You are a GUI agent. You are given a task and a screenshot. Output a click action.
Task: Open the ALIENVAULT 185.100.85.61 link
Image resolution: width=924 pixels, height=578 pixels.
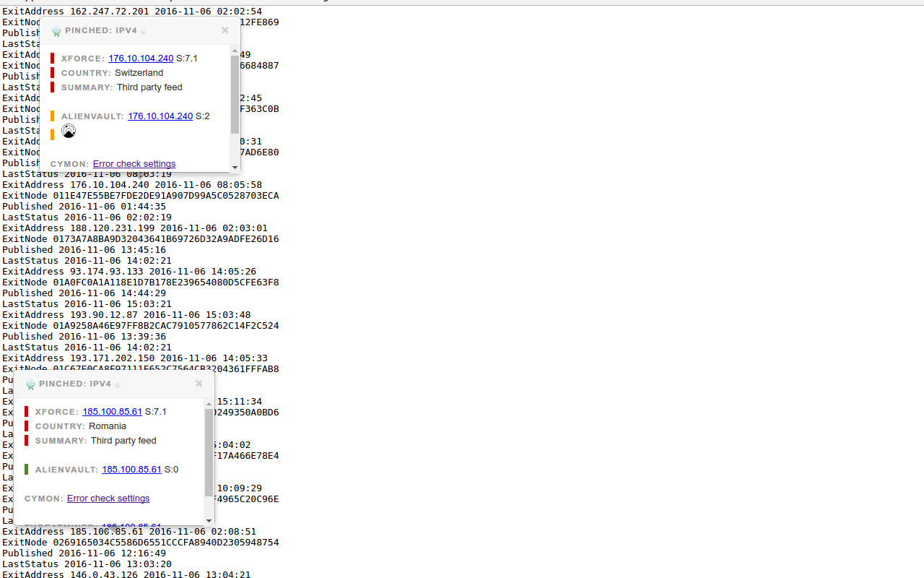(131, 470)
